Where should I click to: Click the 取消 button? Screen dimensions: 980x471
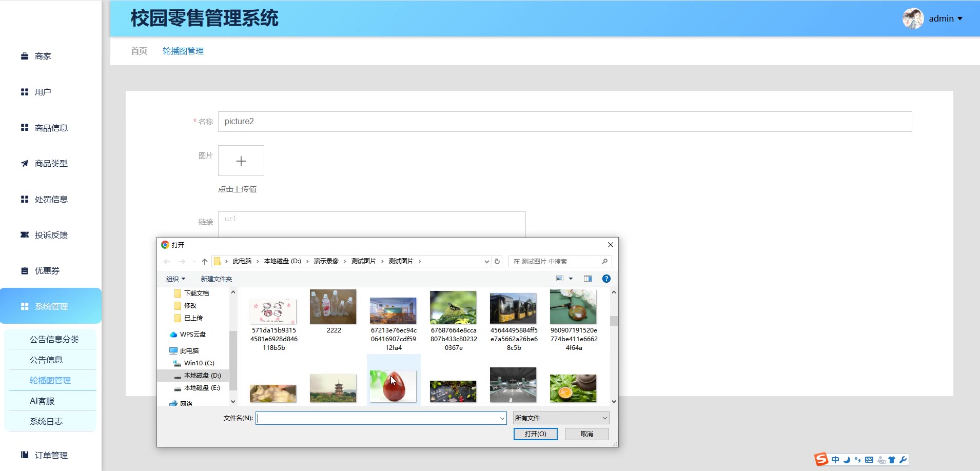(587, 434)
